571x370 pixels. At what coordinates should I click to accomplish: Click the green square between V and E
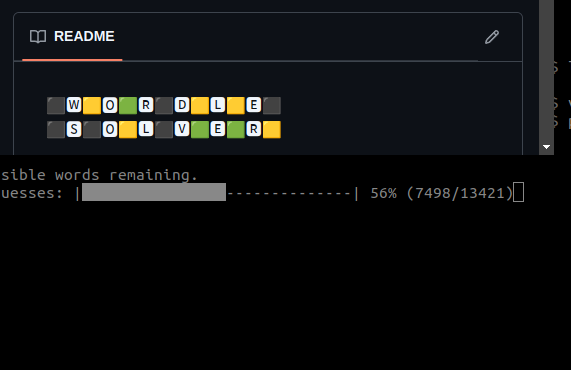(x=200, y=129)
